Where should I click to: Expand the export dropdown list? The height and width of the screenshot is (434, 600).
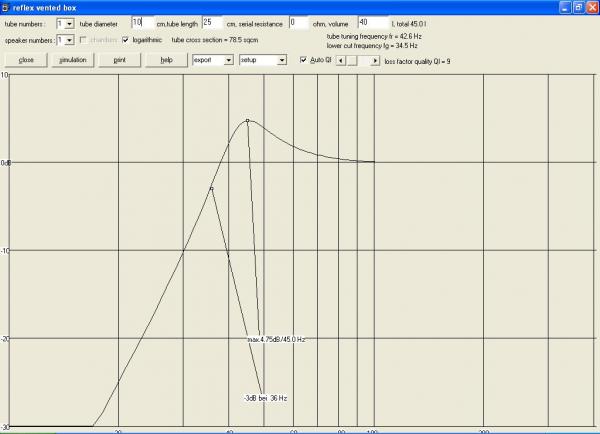point(229,60)
